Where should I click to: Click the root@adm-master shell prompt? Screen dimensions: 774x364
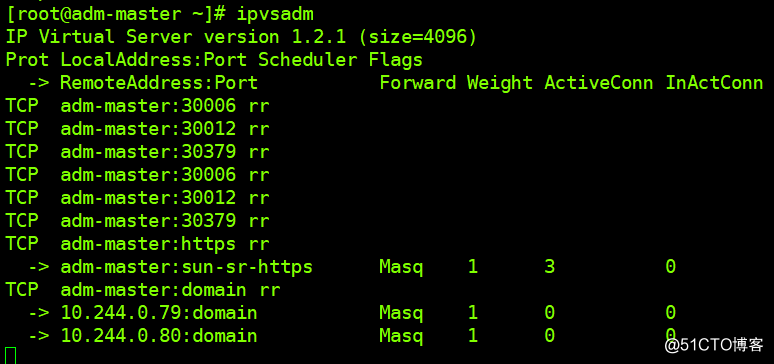[116, 15]
